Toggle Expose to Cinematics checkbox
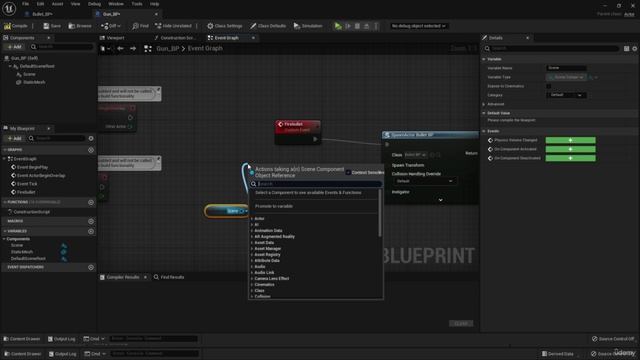 tap(549, 86)
